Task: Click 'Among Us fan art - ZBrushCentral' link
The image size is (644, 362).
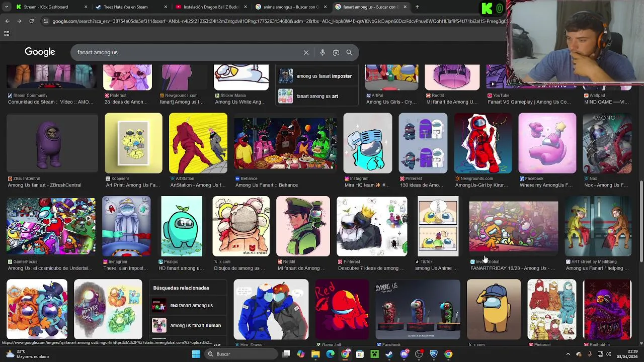Action: tap(45, 185)
